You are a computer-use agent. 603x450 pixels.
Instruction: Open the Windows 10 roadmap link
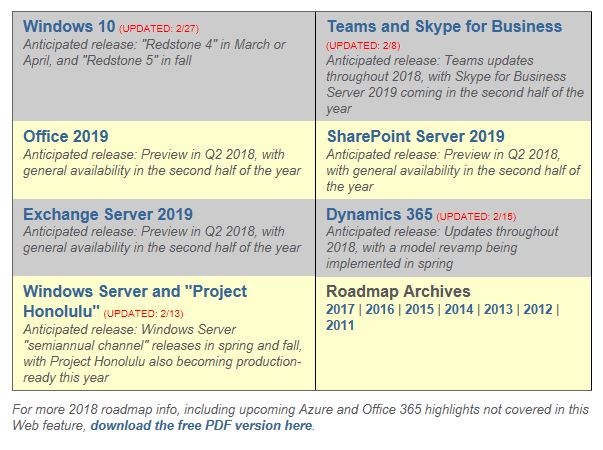[69, 27]
